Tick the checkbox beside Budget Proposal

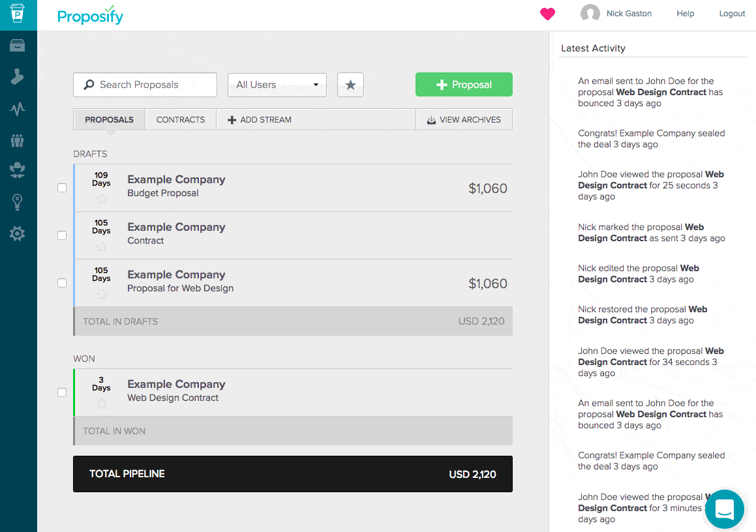[62, 188]
